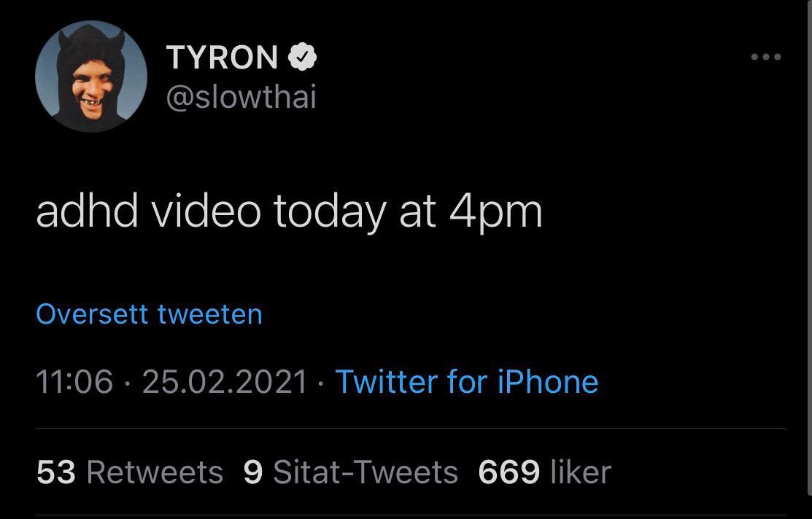Show the 669 likes list
Image resolution: width=812 pixels, height=519 pixels.
[x=544, y=472]
